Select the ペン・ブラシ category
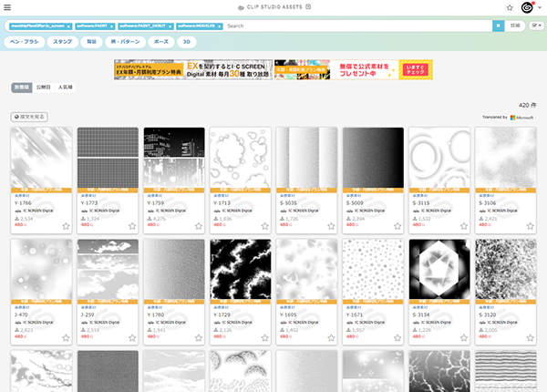 (x=24, y=42)
